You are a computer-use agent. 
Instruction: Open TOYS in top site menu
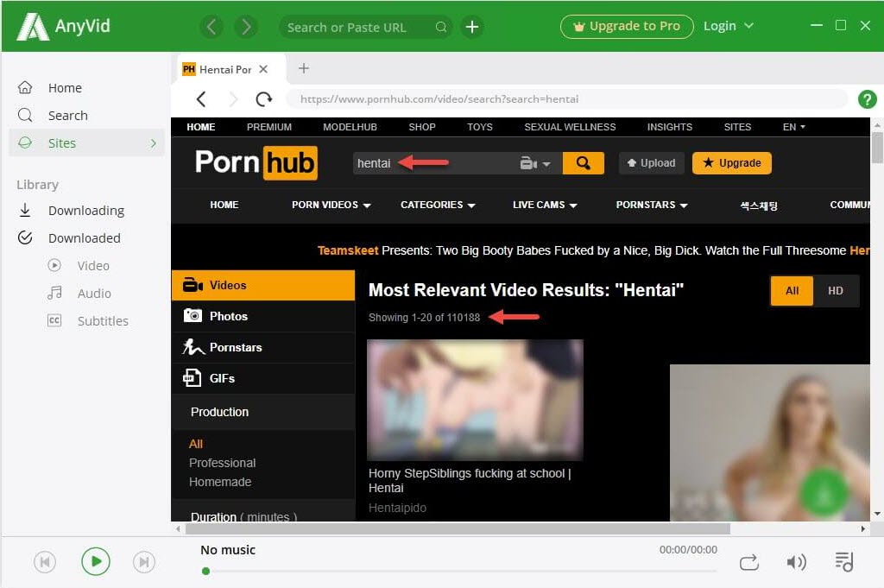pyautogui.click(x=480, y=127)
